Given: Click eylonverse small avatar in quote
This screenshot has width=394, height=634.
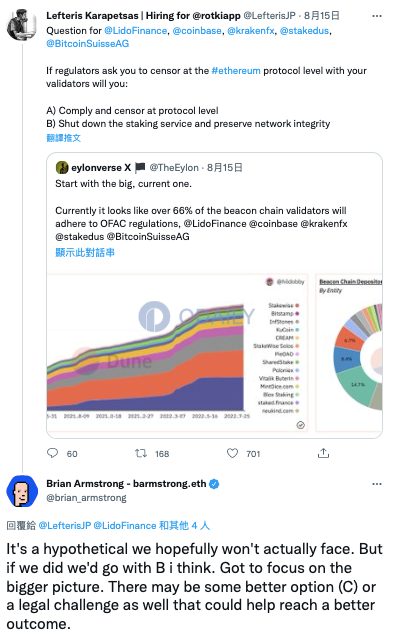Looking at the screenshot, I should (62, 167).
